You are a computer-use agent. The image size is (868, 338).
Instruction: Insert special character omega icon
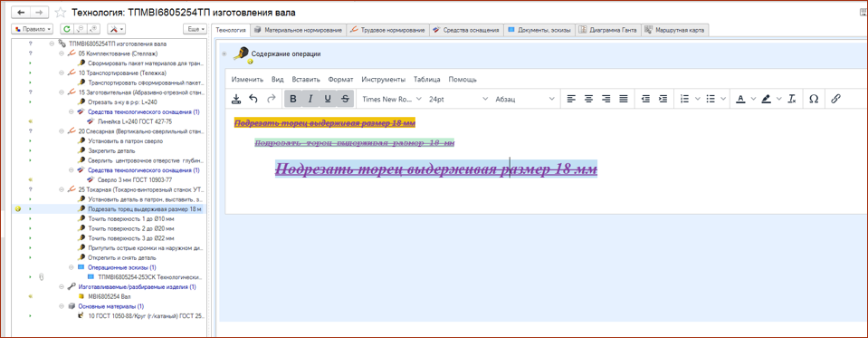(814, 99)
